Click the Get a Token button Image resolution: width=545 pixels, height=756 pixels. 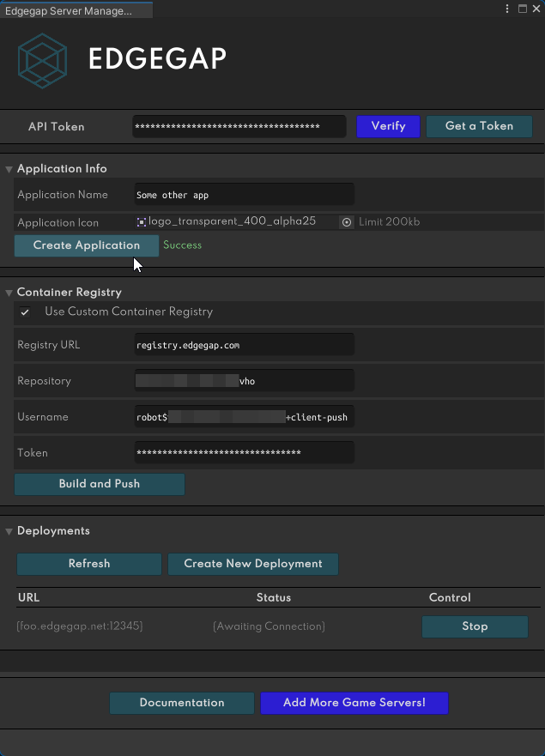point(479,126)
